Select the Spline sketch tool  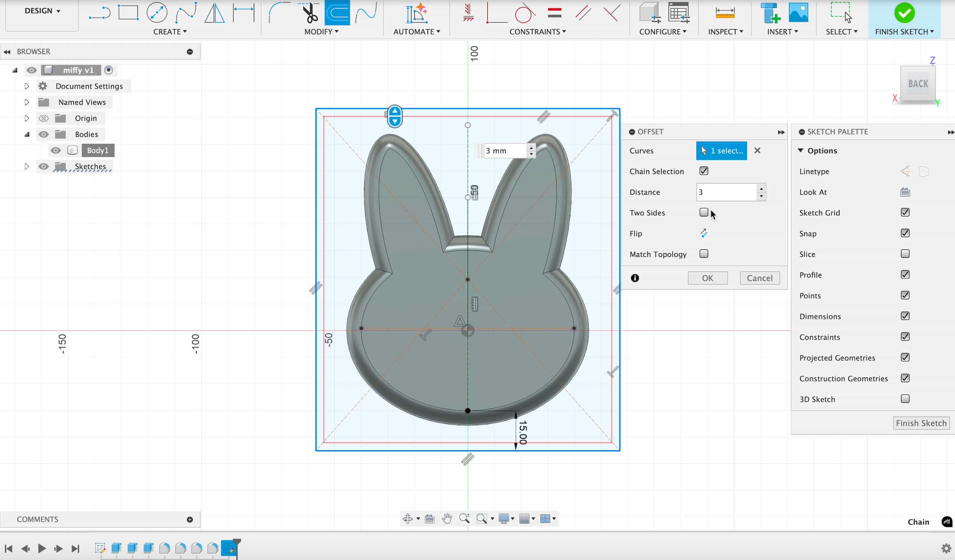tap(186, 13)
